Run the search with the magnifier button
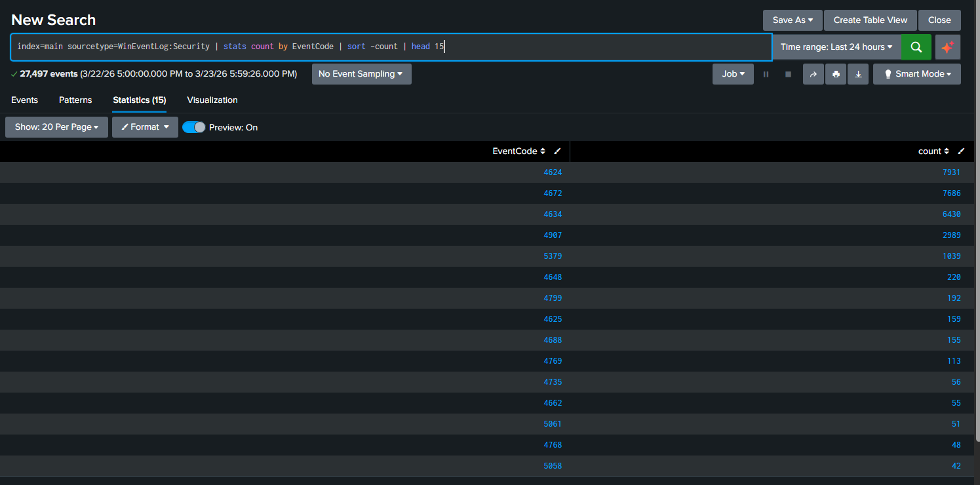Viewport: 980px width, 485px height. pyautogui.click(x=916, y=47)
